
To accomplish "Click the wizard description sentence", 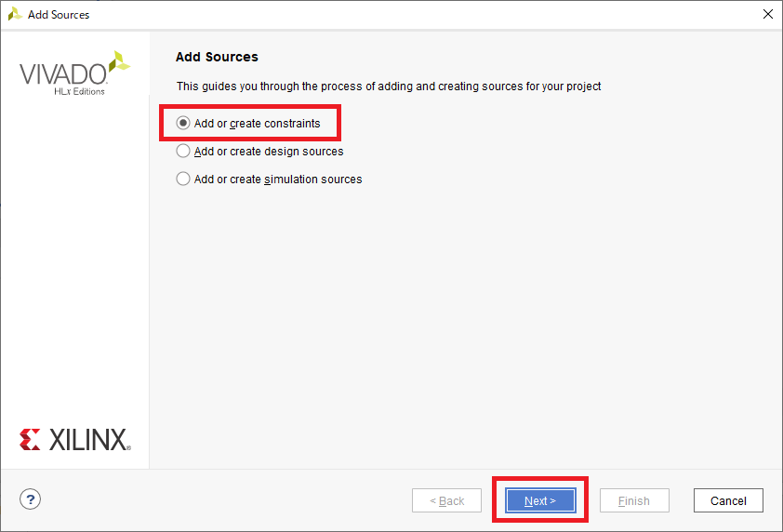I will coord(389,86).
